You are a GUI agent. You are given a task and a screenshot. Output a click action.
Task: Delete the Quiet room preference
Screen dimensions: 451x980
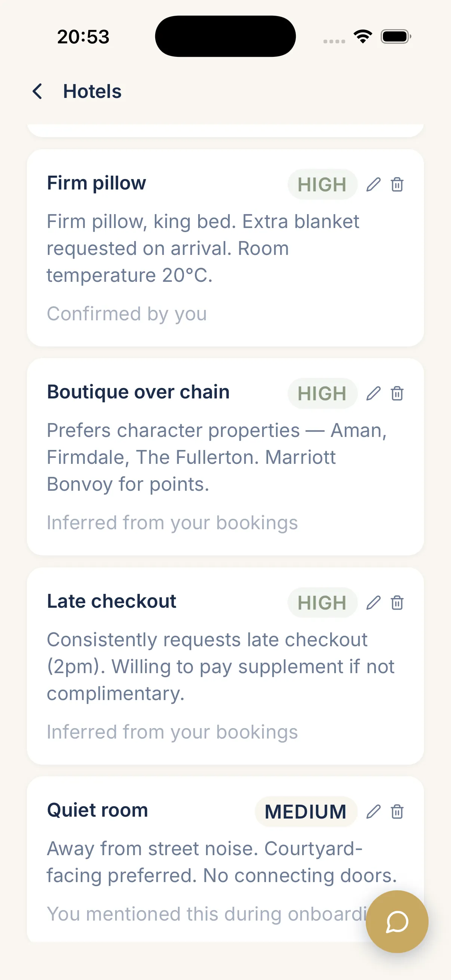tap(397, 811)
